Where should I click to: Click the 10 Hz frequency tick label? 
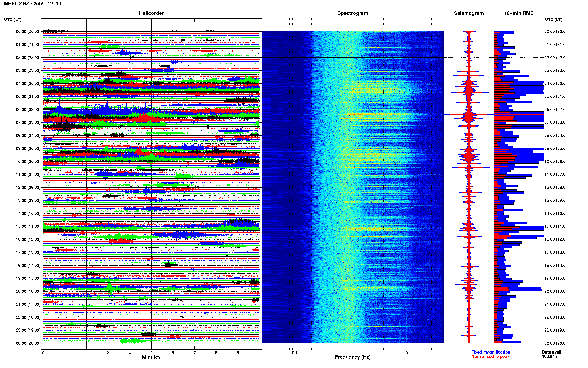point(405,353)
